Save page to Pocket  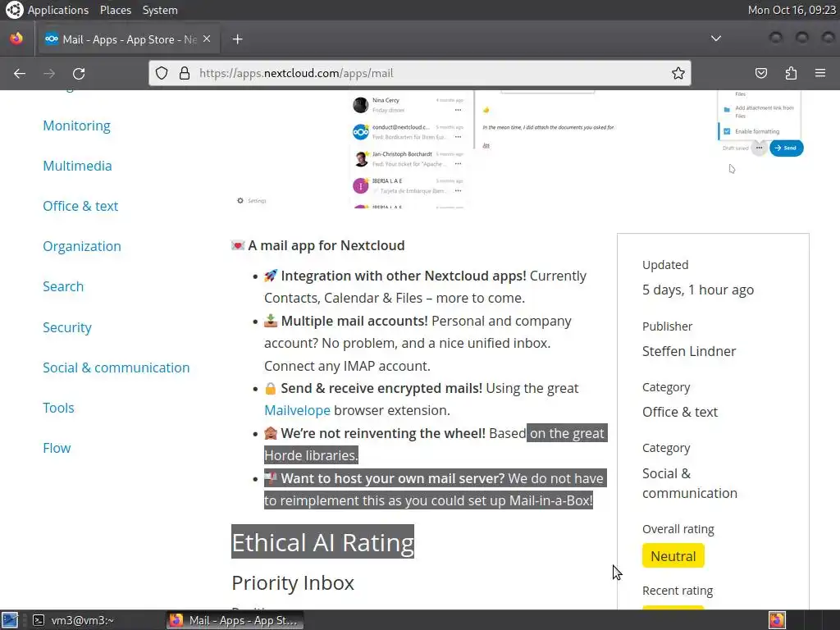coord(761,73)
